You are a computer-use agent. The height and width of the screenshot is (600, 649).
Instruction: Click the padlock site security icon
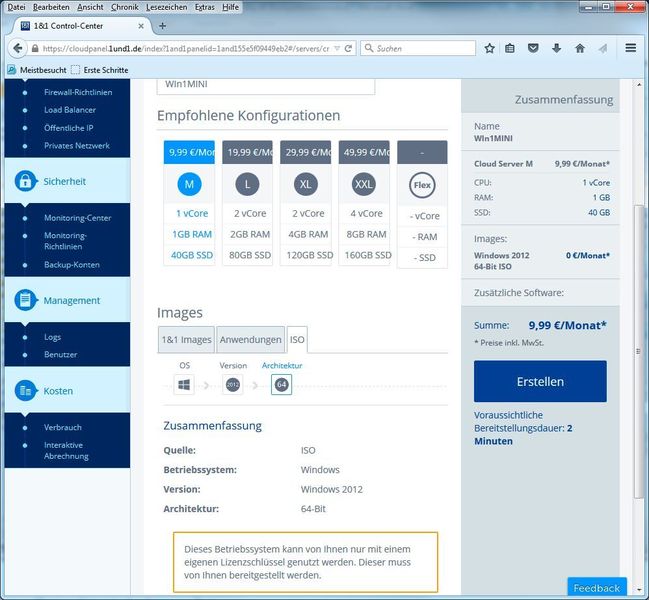(35, 48)
